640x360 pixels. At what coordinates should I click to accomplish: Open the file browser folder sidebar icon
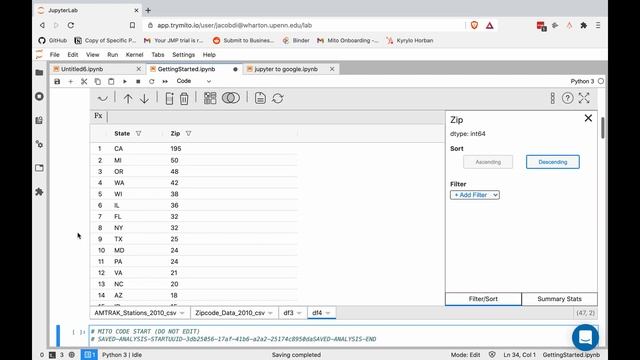39,73
